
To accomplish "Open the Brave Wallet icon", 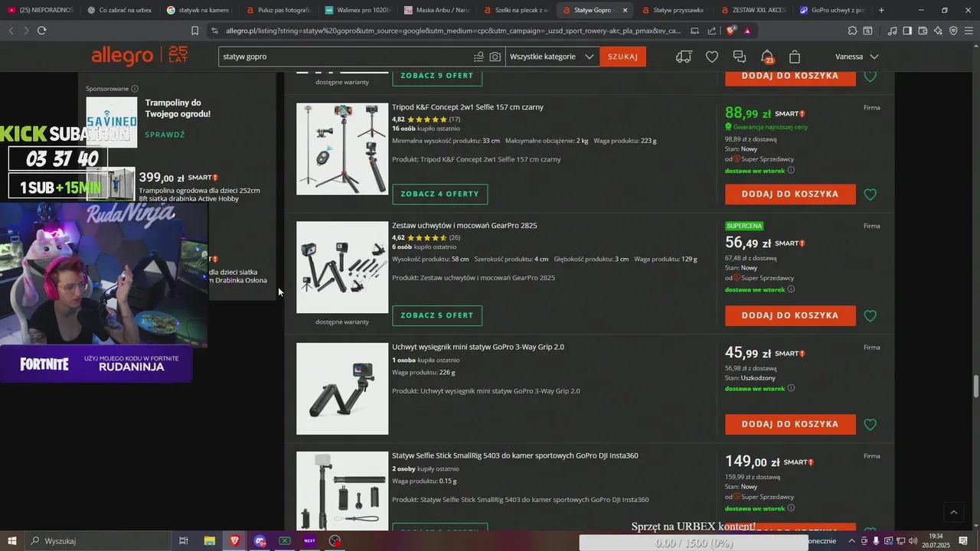I will [x=923, y=31].
